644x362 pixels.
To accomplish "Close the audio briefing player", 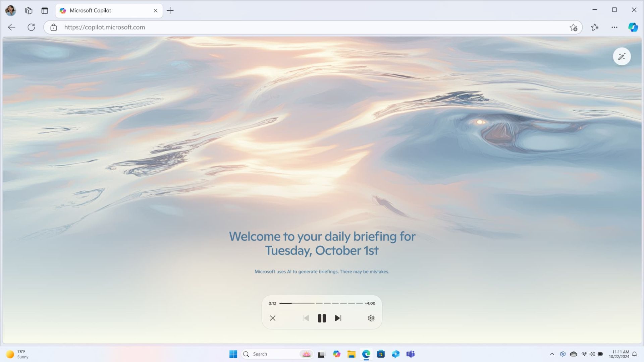I will [272, 318].
